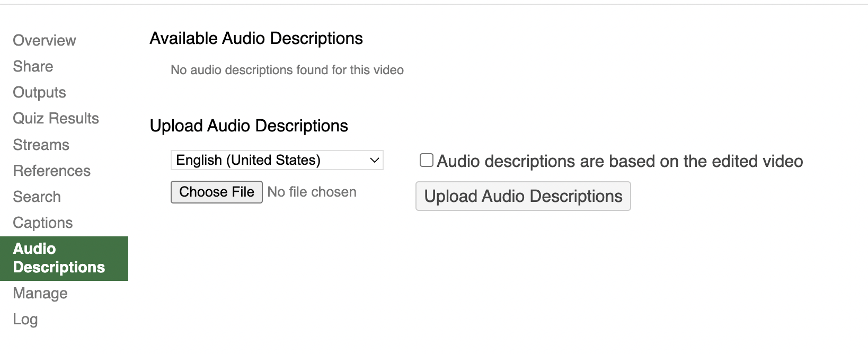Switch to the Outputs tab
868x354 pixels.
(39, 92)
